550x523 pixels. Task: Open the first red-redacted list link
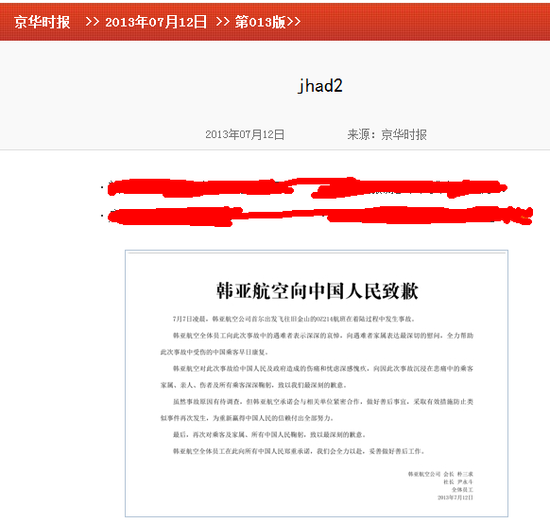(307, 188)
